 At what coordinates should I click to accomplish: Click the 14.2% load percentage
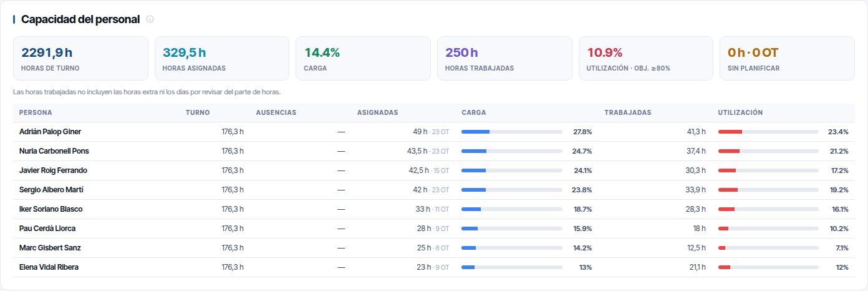[582, 248]
